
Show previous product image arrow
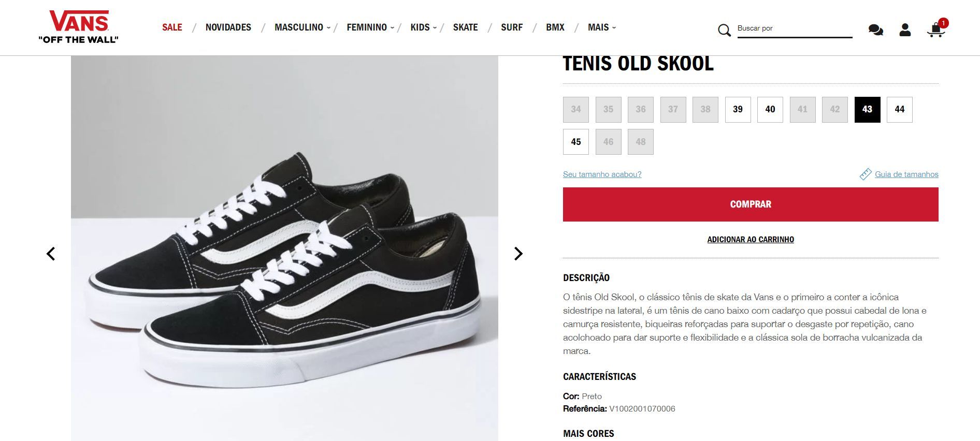51,254
